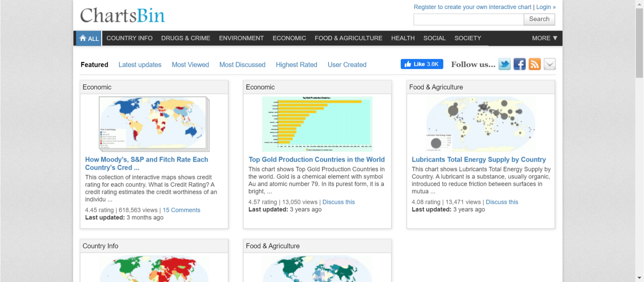This screenshot has width=644, height=282.
Task: Switch to the Most Viewed tab
Action: point(190,65)
